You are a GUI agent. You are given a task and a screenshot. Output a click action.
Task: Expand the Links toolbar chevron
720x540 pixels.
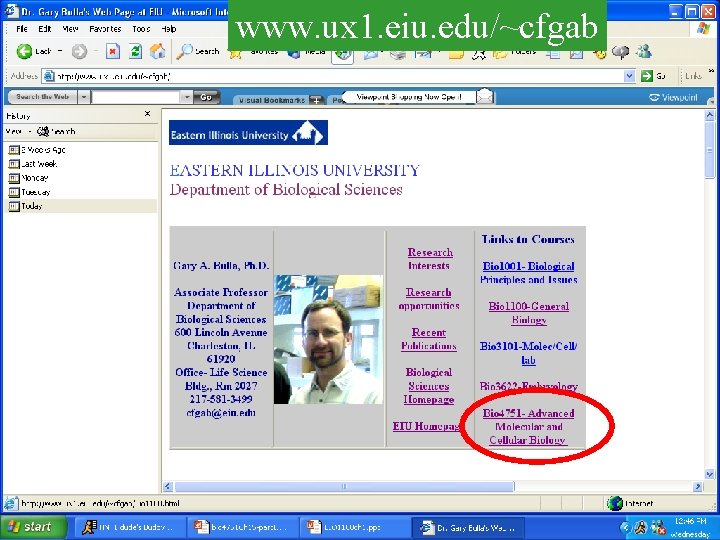tap(711, 71)
